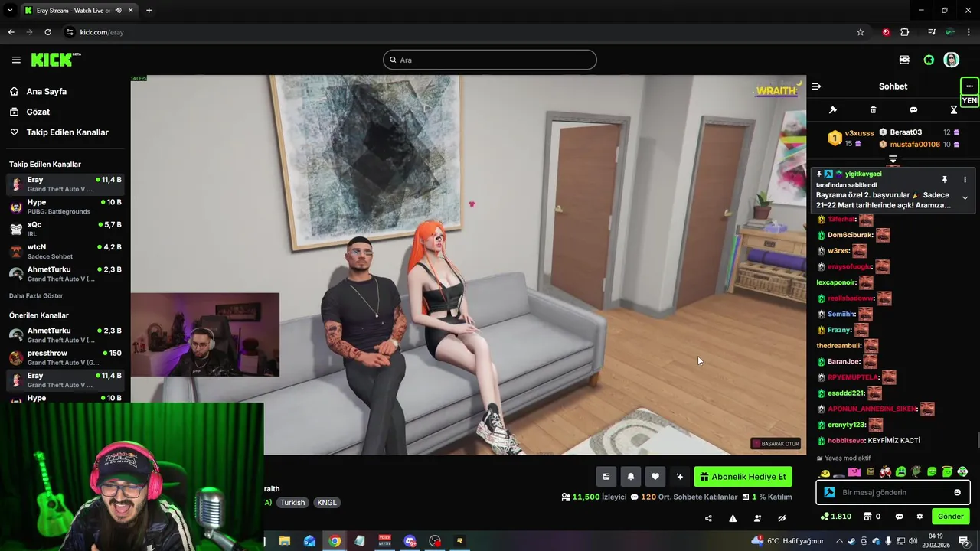Click the dashboard icon in header
Viewport: 980px width, 551px height.
point(904,60)
